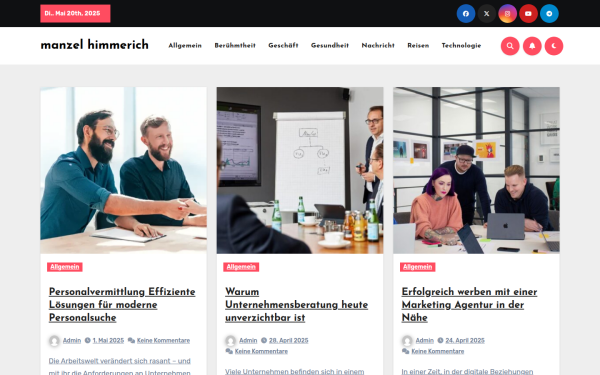
Task: Open the handshake photo thumbnail
Action: coord(124,170)
